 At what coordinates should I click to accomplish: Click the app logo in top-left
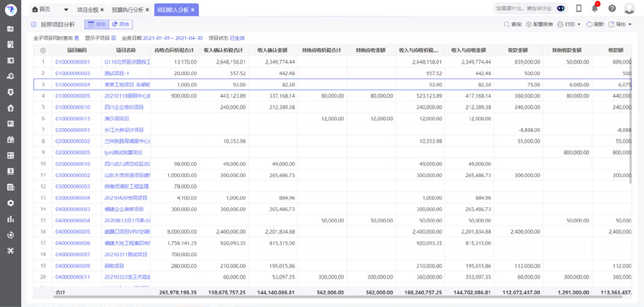(x=11, y=10)
